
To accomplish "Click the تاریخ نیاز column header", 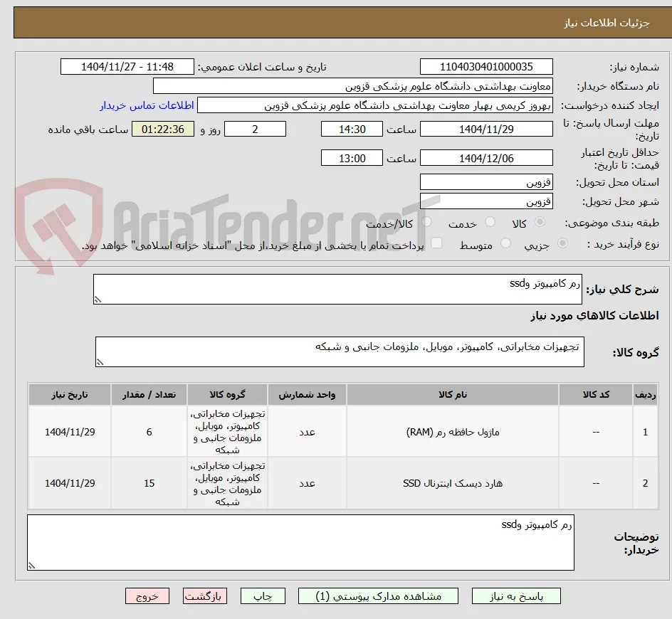I will [70, 395].
